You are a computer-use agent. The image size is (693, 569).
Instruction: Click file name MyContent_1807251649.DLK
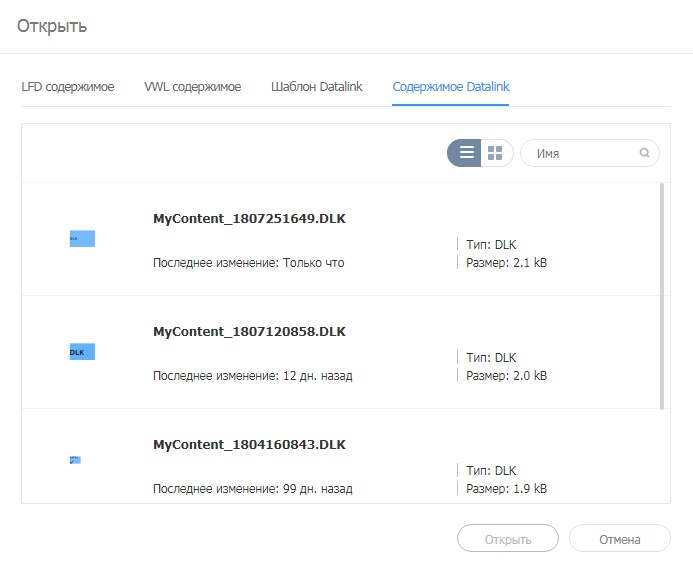pos(249,218)
